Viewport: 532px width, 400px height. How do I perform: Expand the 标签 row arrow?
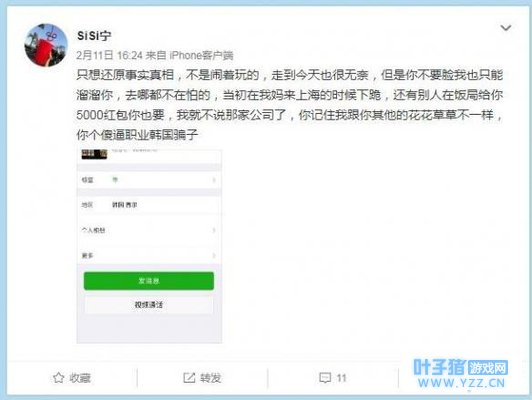(214, 180)
